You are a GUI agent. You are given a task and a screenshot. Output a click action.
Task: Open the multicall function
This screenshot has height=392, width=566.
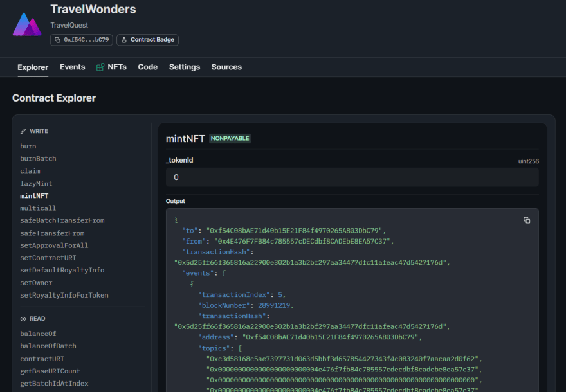(38, 208)
